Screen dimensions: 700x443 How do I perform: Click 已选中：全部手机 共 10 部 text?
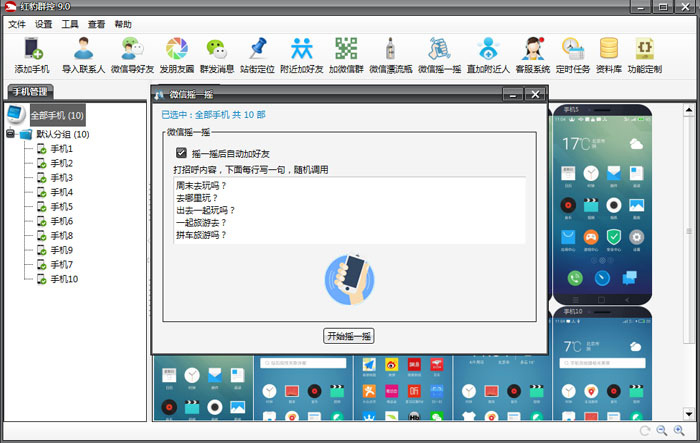[x=213, y=115]
